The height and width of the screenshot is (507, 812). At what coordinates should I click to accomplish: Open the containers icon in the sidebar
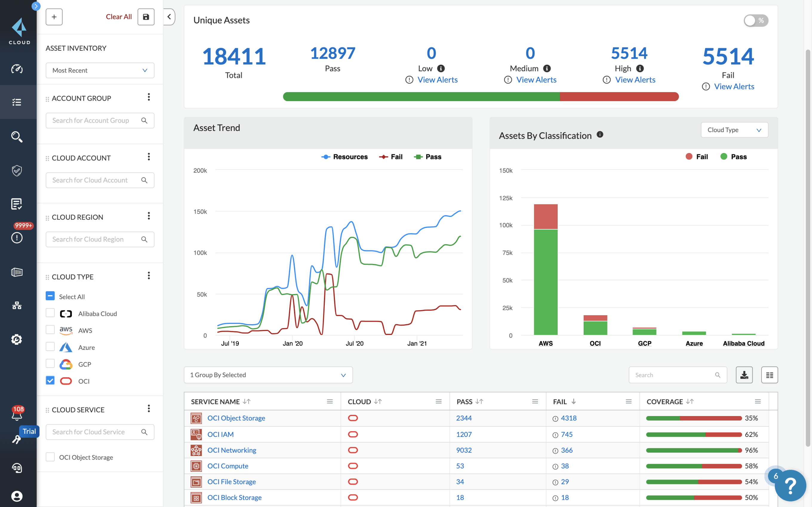tap(16, 272)
